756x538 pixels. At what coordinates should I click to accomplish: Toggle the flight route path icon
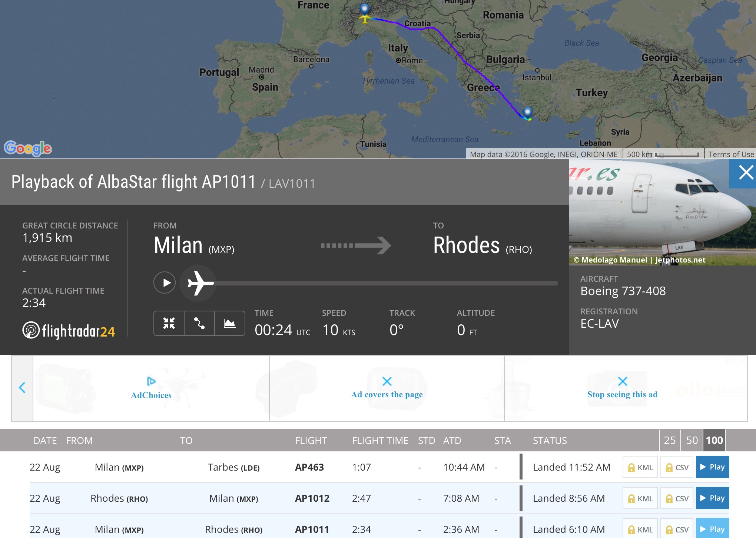click(199, 323)
